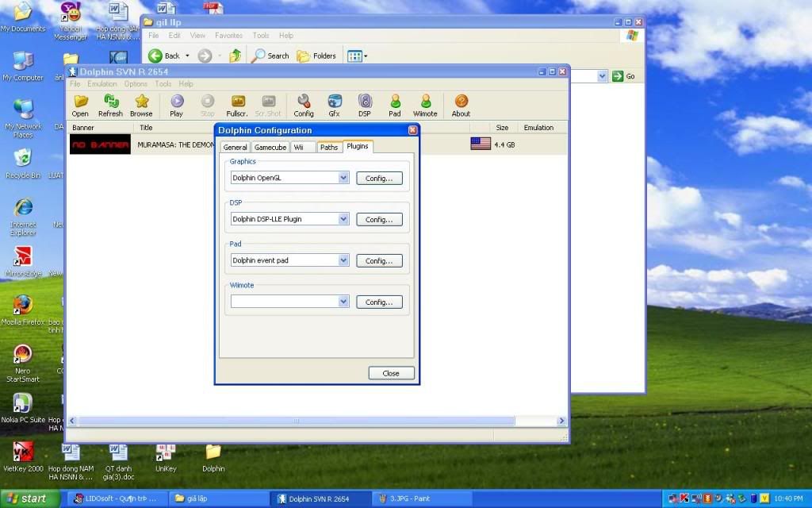Image resolution: width=812 pixels, height=508 pixels.
Task: Click the horizontal scrollbar in the game list
Action: [x=296, y=421]
